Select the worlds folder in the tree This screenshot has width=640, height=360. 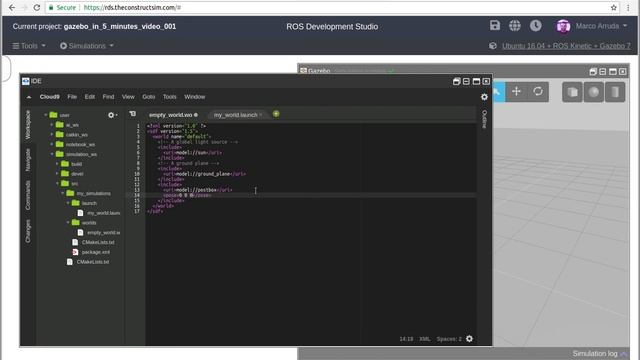89,223
